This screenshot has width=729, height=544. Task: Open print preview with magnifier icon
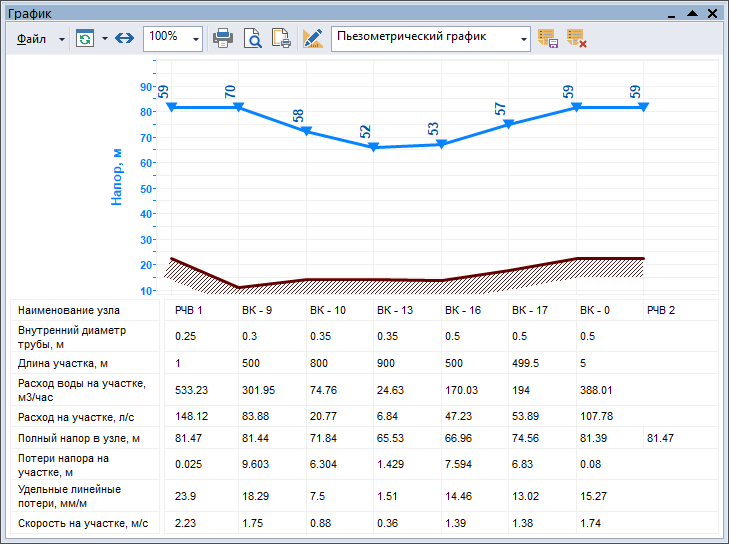coord(253,38)
